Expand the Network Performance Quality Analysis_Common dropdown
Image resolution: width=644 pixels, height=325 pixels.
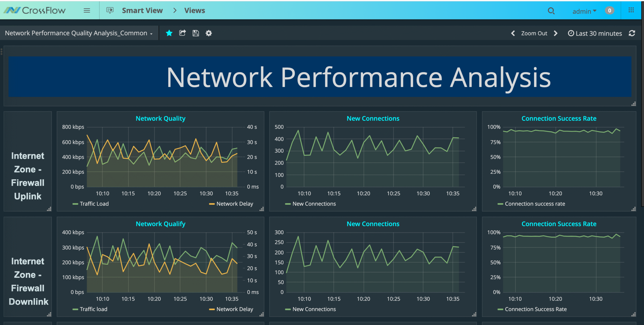tap(78, 33)
